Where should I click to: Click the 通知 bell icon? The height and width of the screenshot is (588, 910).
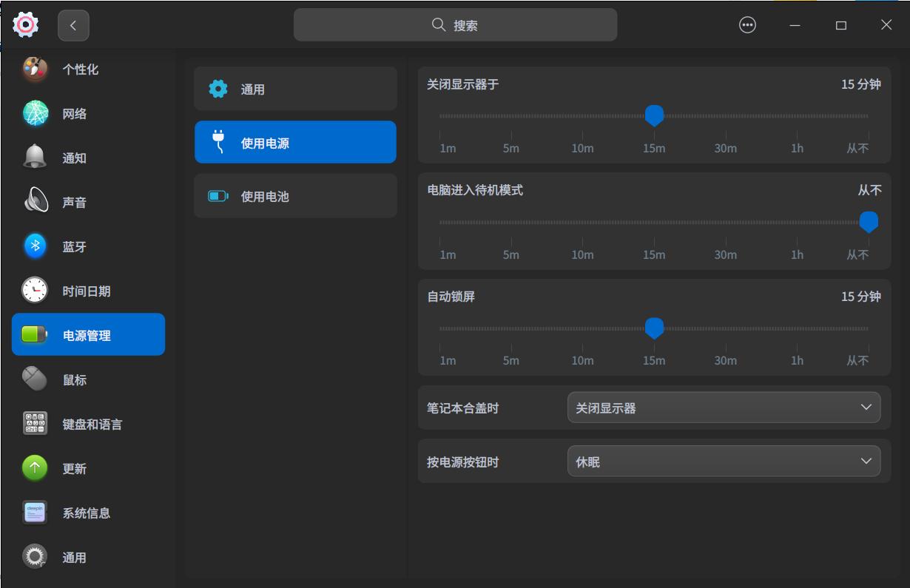pos(35,158)
